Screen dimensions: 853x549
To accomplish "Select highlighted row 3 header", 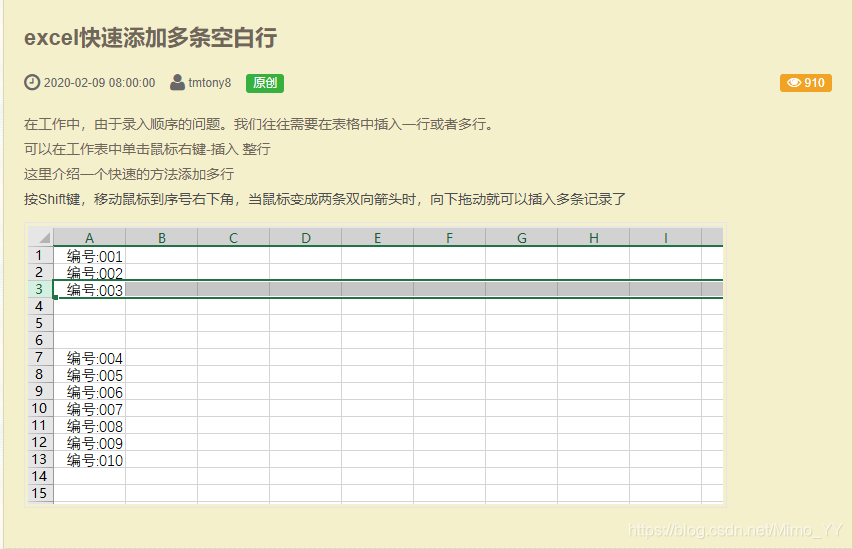I will point(41,289).
